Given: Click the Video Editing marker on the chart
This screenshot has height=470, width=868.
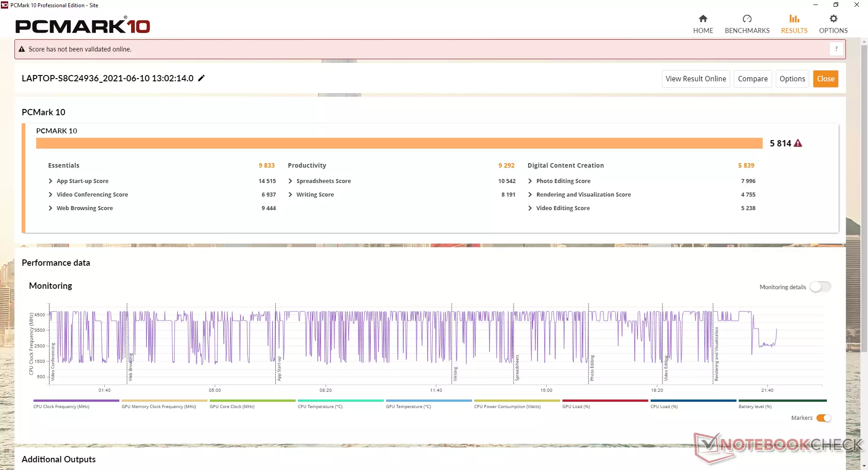Looking at the screenshot, I should (x=666, y=368).
